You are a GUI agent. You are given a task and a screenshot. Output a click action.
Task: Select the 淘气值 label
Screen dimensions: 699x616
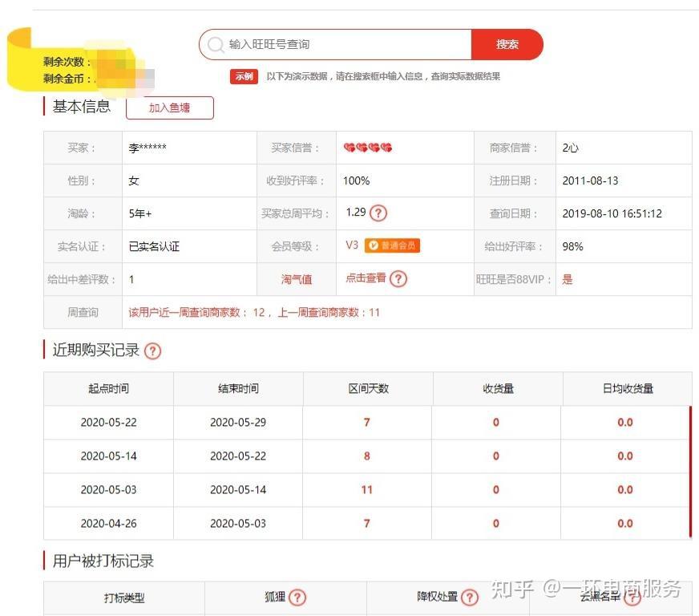click(x=297, y=279)
